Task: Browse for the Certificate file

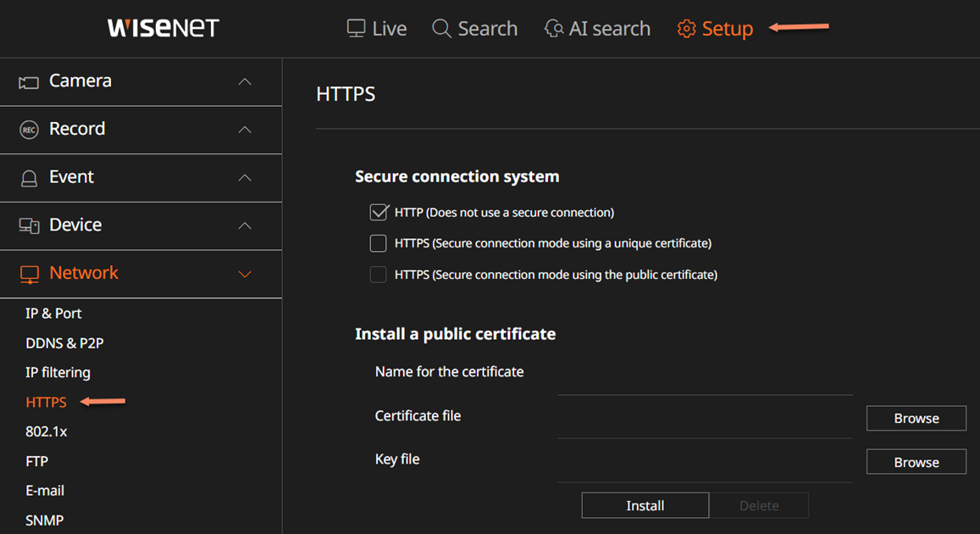Action: [916, 418]
